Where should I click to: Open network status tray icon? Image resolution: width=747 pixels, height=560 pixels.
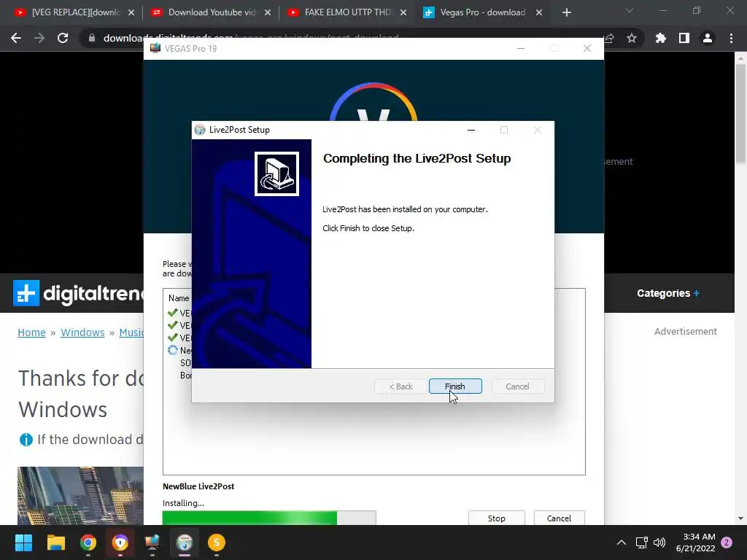642,542
